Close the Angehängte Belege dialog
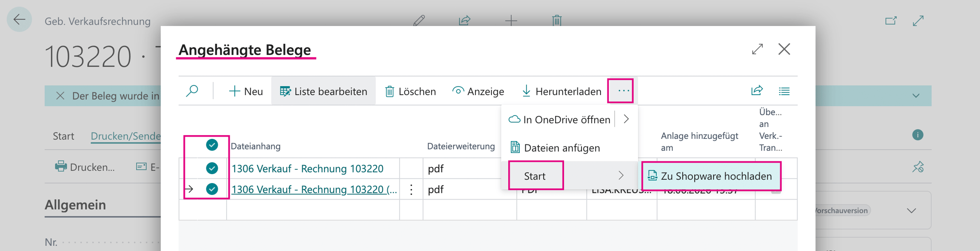This screenshot has width=980, height=251. (784, 49)
